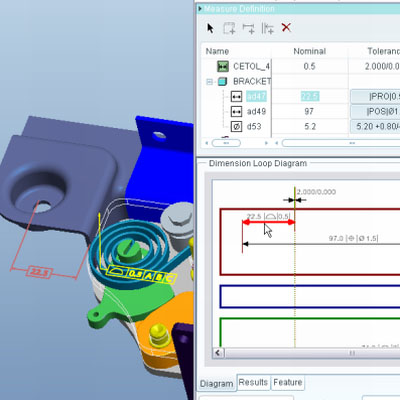Click the nominal value 97 cell
Viewport: 400px width, 400px height.
point(309,111)
